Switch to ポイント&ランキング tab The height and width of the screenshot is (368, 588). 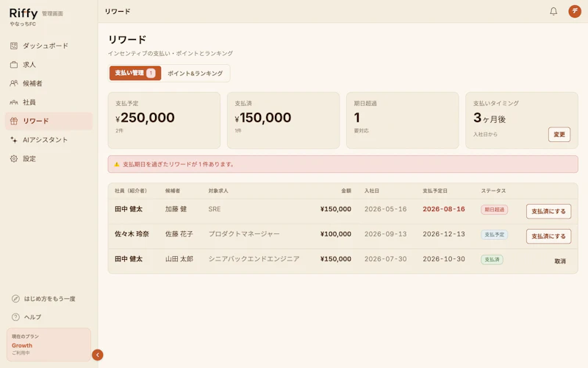(195, 73)
